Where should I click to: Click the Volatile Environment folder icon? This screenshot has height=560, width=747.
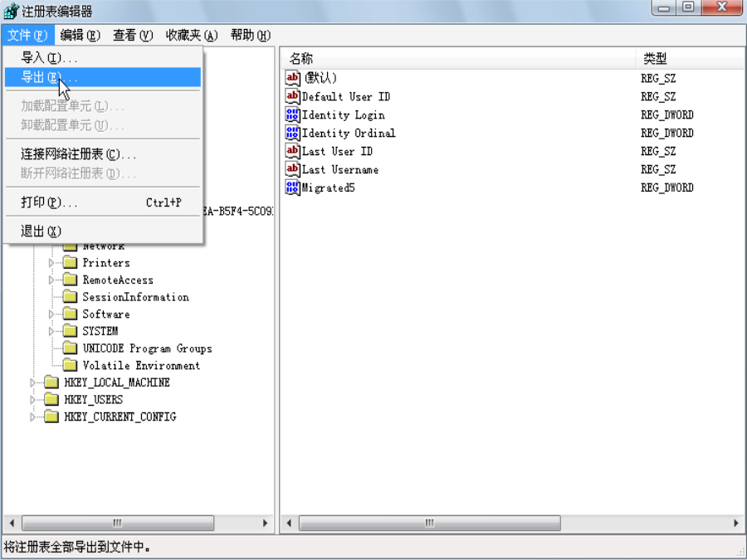(x=70, y=365)
